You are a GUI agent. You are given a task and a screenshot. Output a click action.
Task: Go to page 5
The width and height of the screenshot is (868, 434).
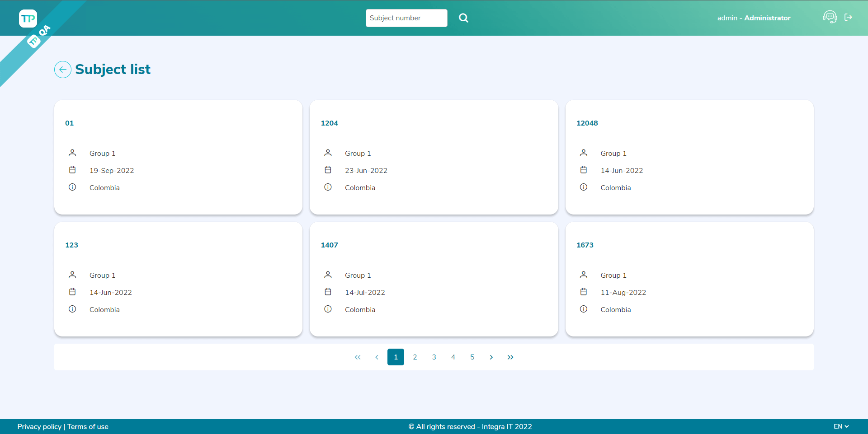coord(472,357)
